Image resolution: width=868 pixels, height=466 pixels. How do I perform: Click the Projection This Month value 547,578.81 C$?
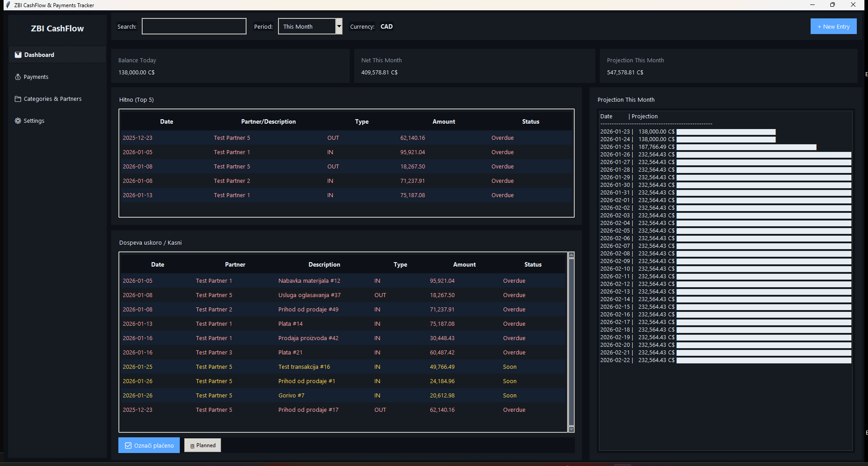tap(625, 72)
